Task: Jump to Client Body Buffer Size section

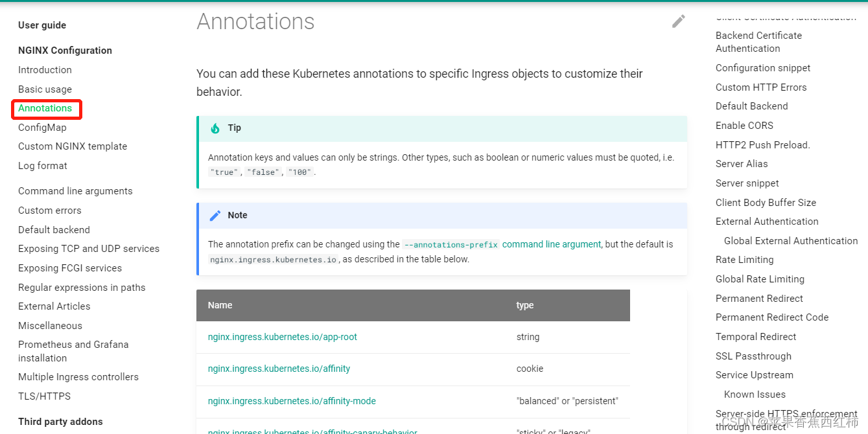Action: (766, 203)
